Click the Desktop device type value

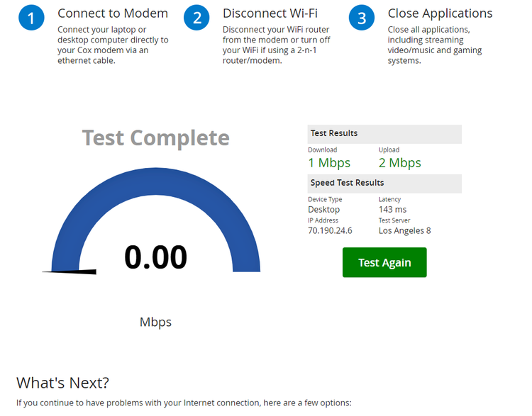(324, 210)
